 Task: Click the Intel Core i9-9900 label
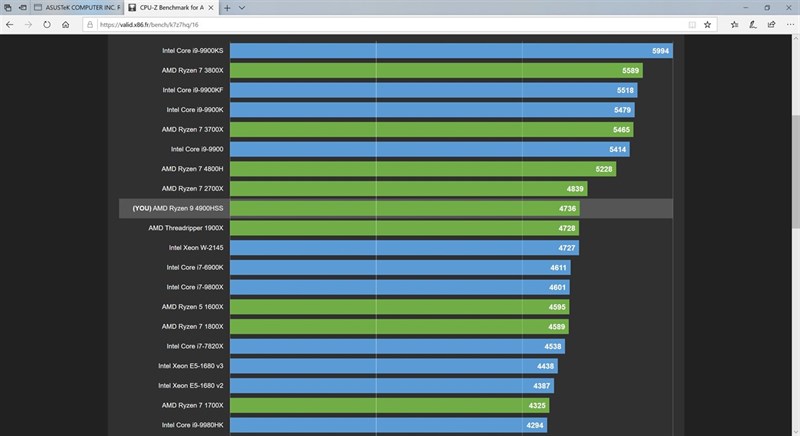[197, 149]
